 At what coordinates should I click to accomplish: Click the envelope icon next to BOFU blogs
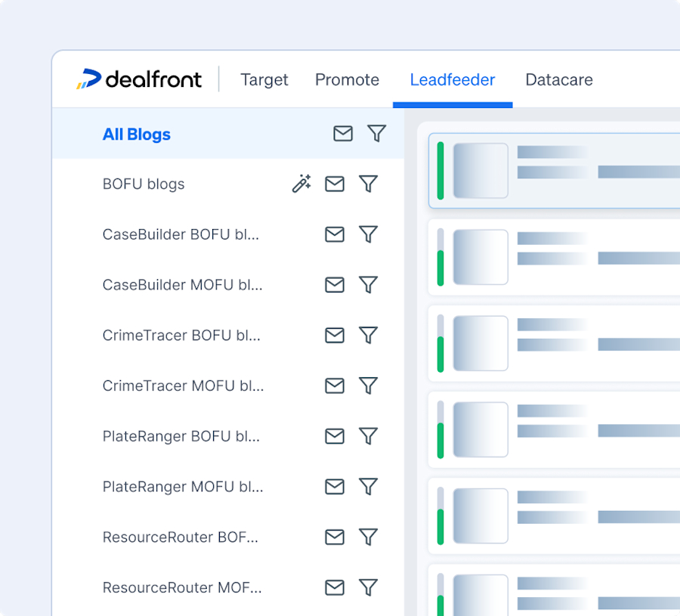(x=335, y=184)
